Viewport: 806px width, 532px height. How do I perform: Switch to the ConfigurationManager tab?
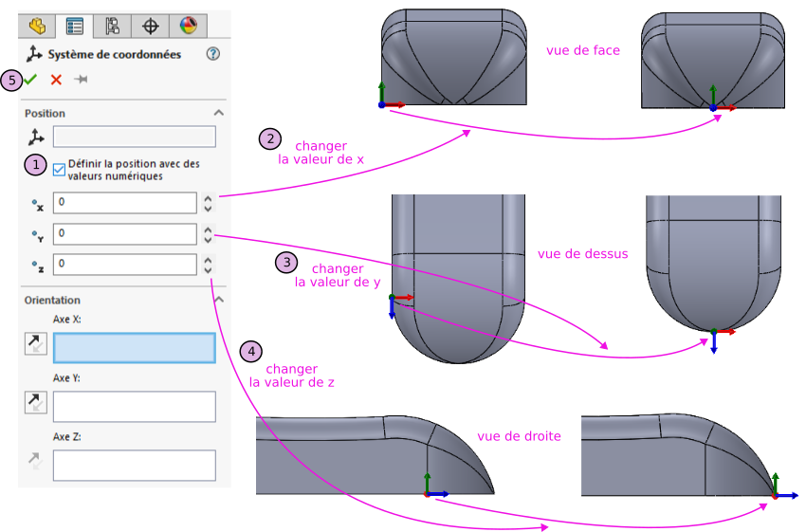click(x=113, y=26)
